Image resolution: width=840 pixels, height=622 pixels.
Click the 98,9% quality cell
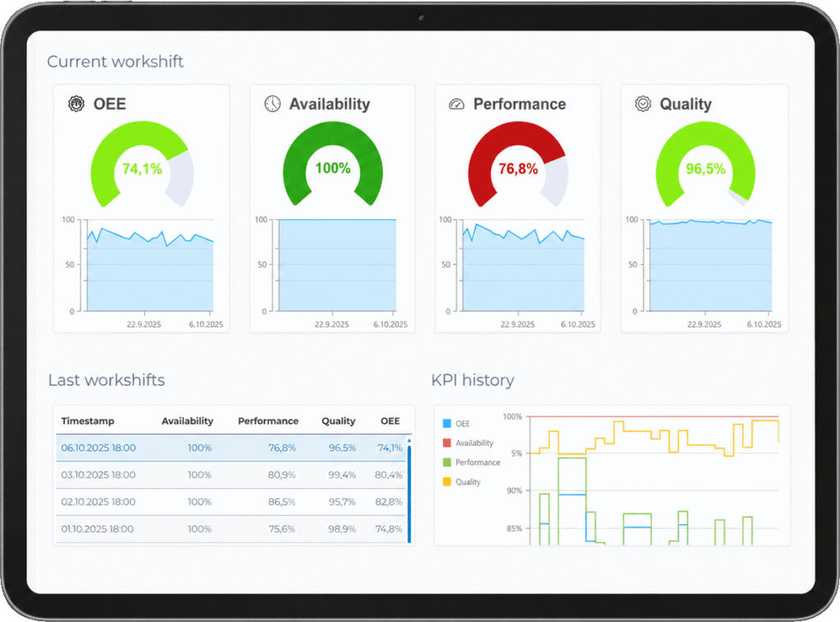342,528
